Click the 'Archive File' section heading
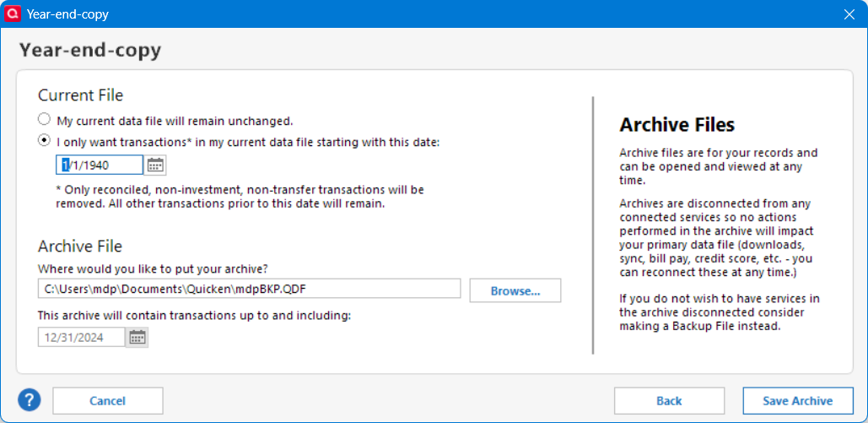This screenshot has width=868, height=423. tap(80, 246)
